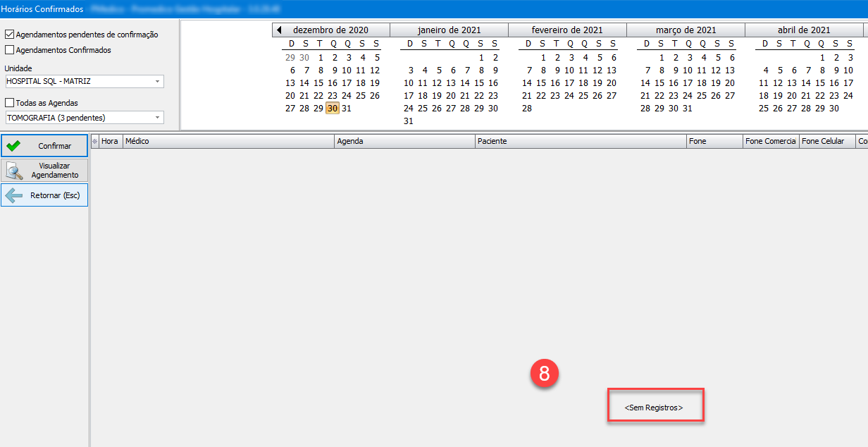This screenshot has height=447, width=868.
Task: Enable the Agendamentos Confirmados checkbox
Action: [x=10, y=50]
